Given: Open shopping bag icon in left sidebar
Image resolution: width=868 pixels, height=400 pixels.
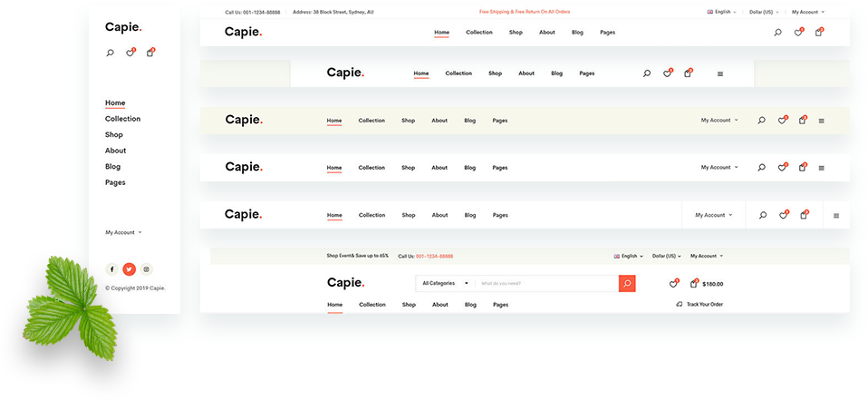Looking at the screenshot, I should click(150, 54).
